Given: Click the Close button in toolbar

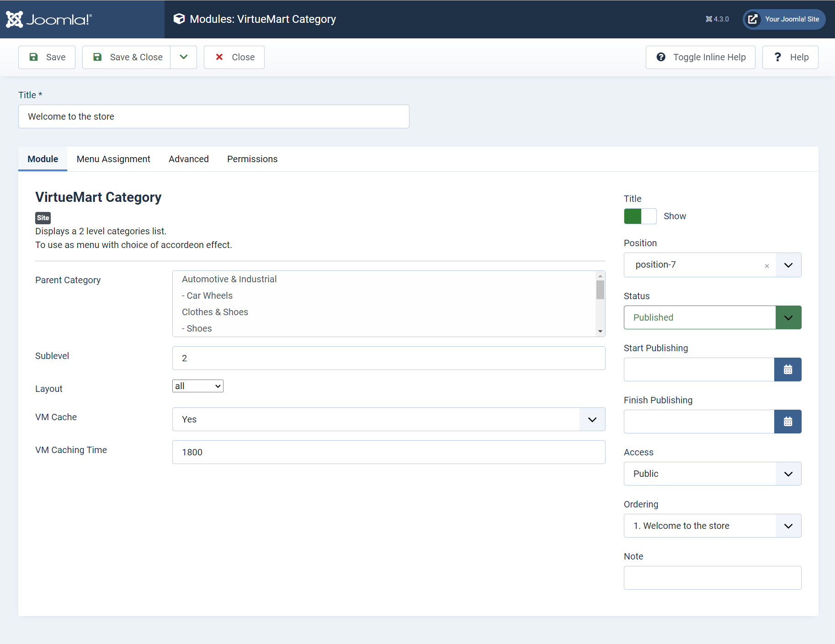Looking at the screenshot, I should point(234,57).
